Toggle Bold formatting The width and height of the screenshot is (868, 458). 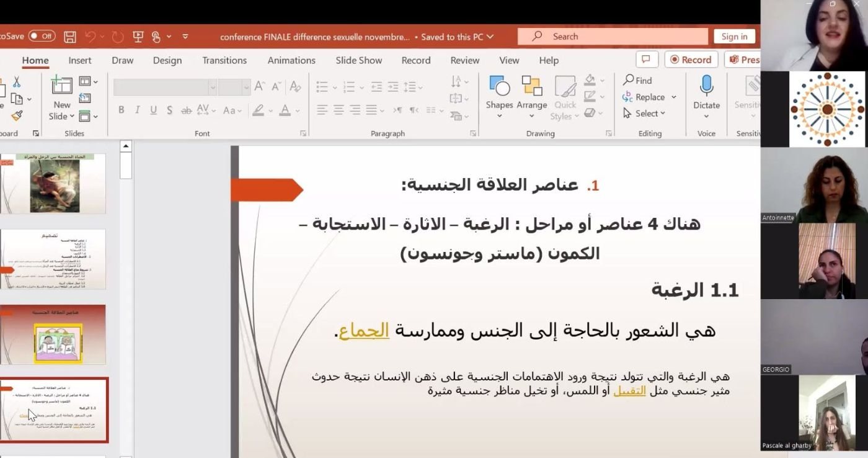(122, 110)
